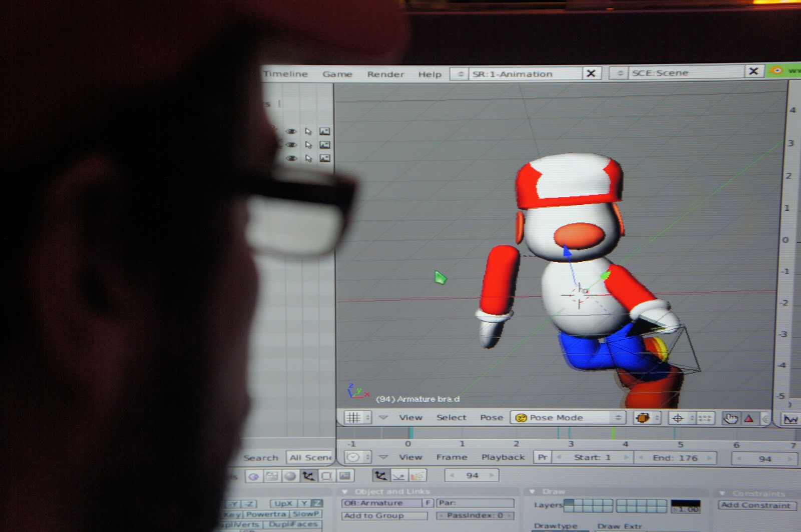Click the PassIndex: 0 number slider
Image resolution: width=801 pixels, height=532 pixels.
[475, 515]
